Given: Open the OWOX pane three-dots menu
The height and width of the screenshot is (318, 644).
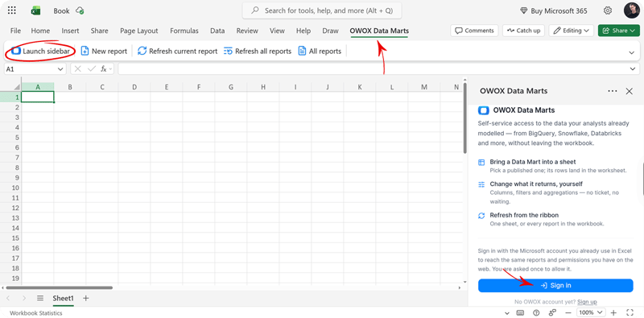Looking at the screenshot, I should tap(613, 91).
